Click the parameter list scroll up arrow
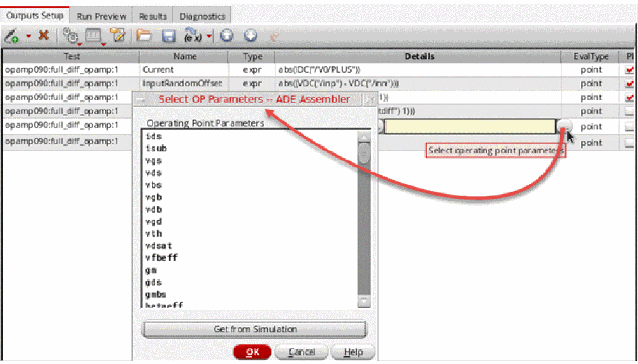The image size is (638, 364). pos(364,136)
